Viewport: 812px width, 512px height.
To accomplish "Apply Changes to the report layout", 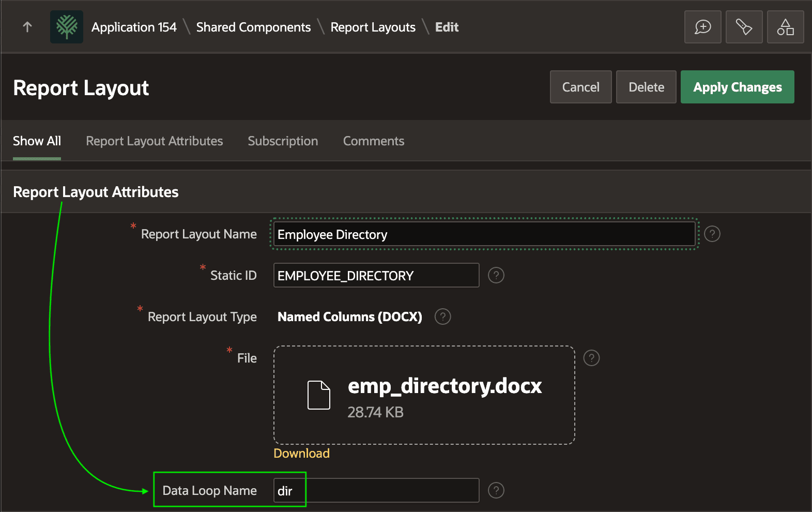I will click(738, 87).
